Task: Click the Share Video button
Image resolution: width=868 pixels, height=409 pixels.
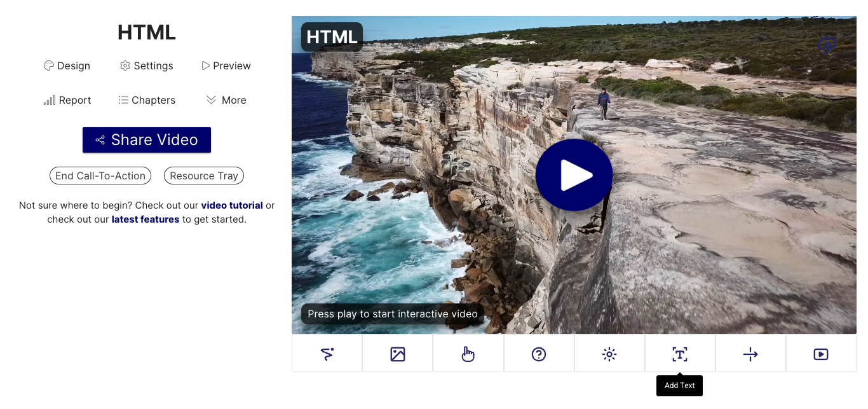Action: [147, 140]
